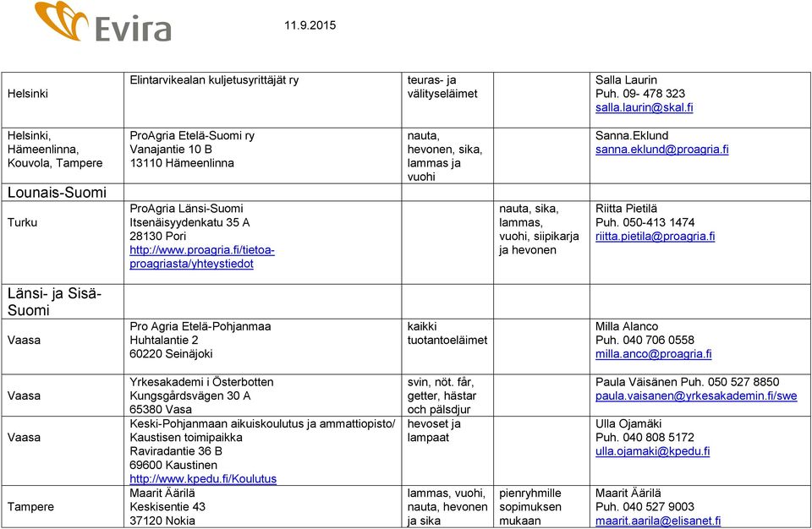The height and width of the screenshot is (529, 812).
Task: Open the http://www.kpedu.fi/Koulutus link
Action: (x=203, y=479)
